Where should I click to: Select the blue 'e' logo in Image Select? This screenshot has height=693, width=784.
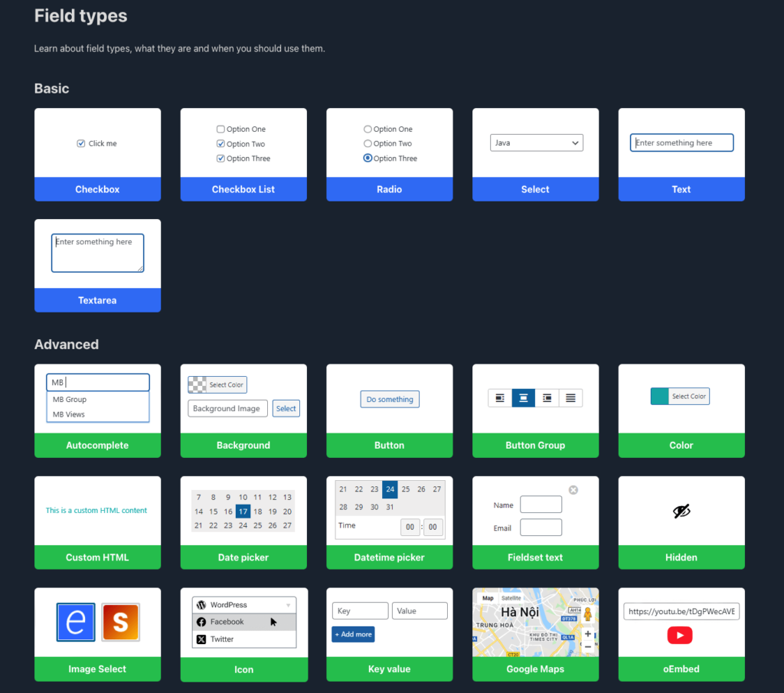pos(76,623)
